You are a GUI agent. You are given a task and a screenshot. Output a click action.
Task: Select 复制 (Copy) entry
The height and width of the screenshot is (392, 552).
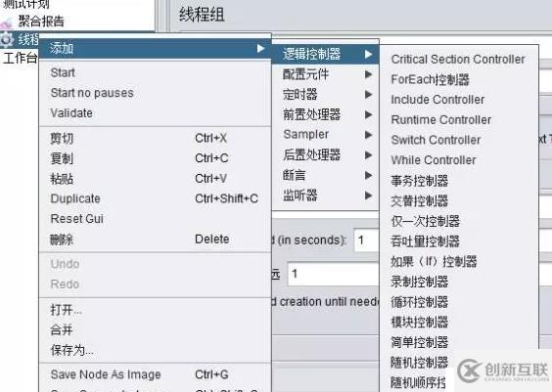point(155,158)
